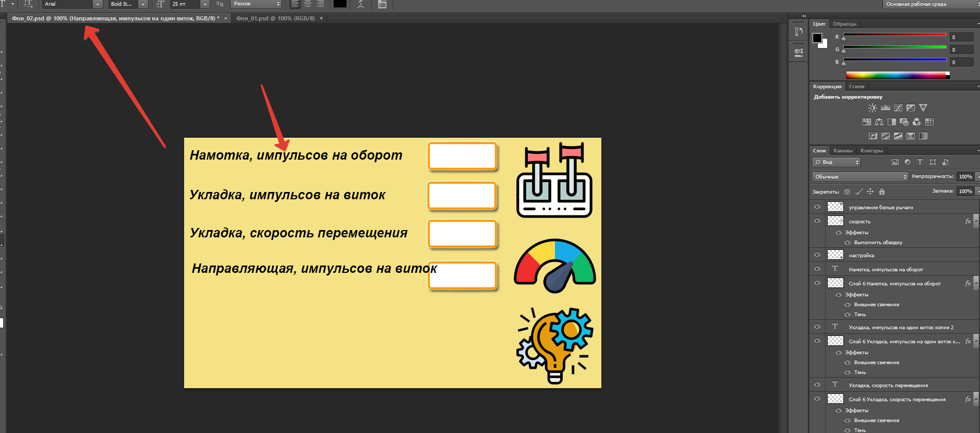
Task: Close the Фон_01.psd document tab
Action: 321,18
